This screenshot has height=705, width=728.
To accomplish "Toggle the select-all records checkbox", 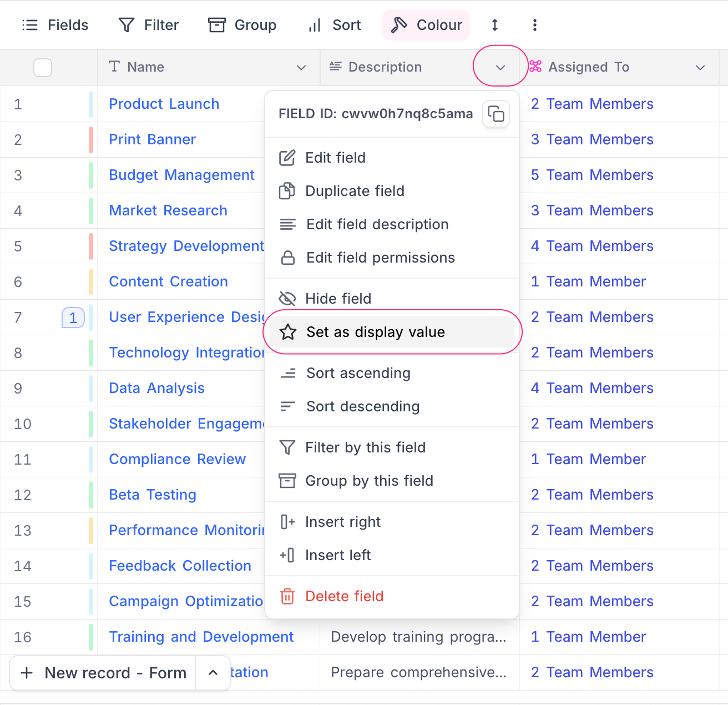I will click(x=43, y=68).
